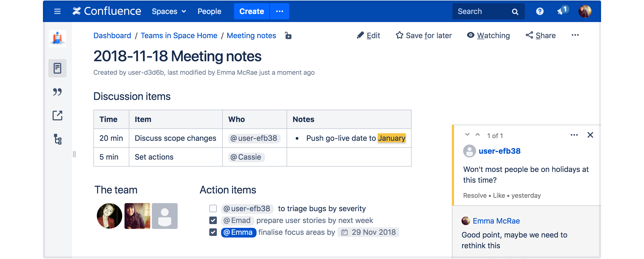Open the page tree sidebar icon
The width and height of the screenshot is (644, 259).
coord(58,139)
